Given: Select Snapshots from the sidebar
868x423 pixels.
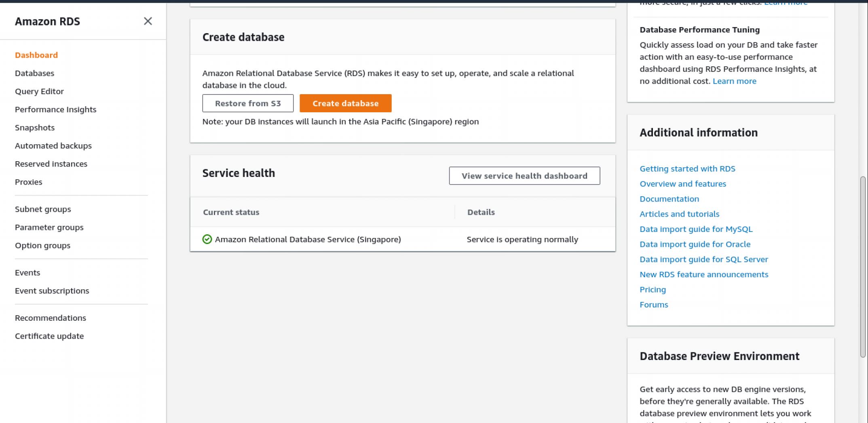Looking at the screenshot, I should click(35, 128).
